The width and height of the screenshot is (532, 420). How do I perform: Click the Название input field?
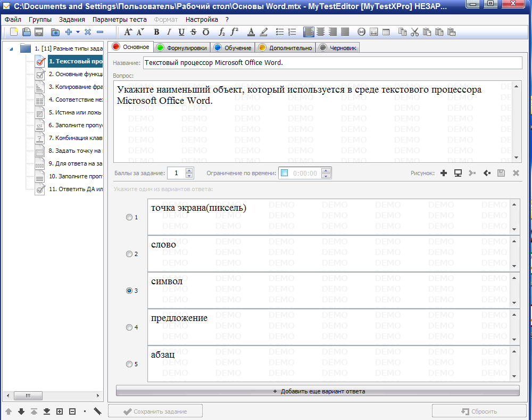tap(332, 62)
